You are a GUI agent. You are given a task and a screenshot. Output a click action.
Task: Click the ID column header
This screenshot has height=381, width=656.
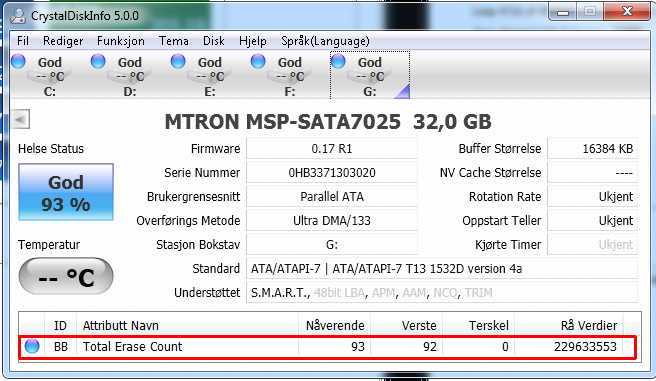coord(60,325)
